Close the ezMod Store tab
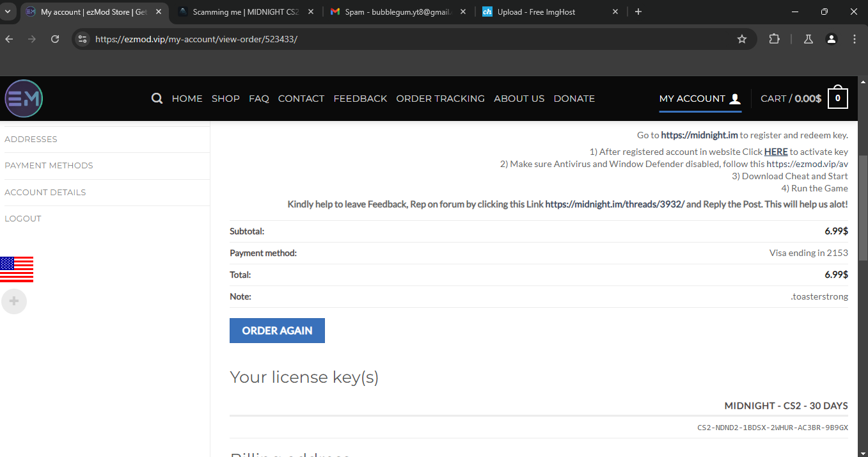Viewport: 868px width, 457px height. [x=159, y=12]
